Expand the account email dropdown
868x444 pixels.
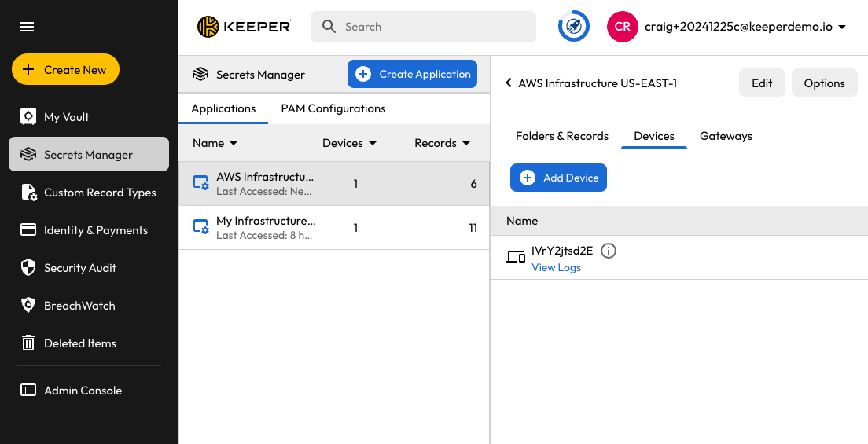pos(842,27)
